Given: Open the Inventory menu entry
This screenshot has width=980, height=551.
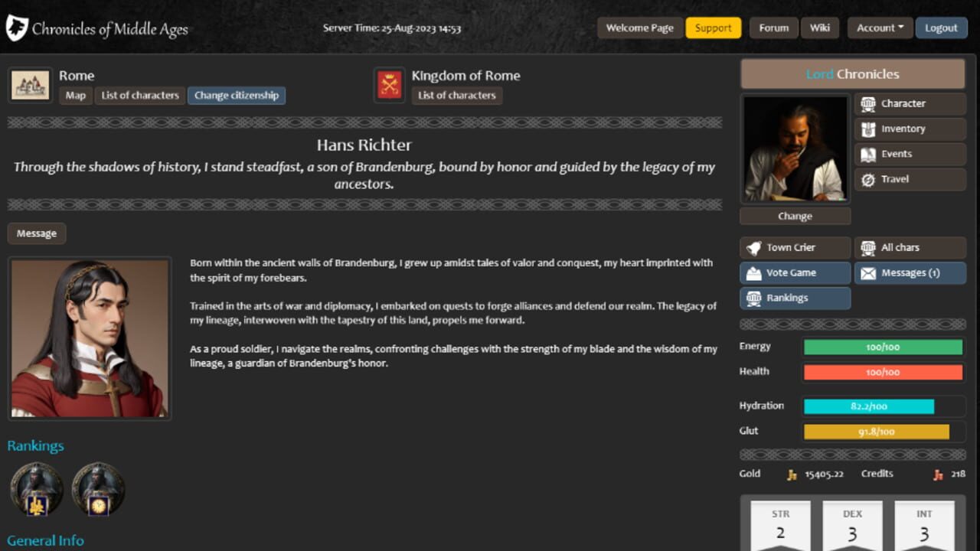Looking at the screenshot, I should point(910,129).
